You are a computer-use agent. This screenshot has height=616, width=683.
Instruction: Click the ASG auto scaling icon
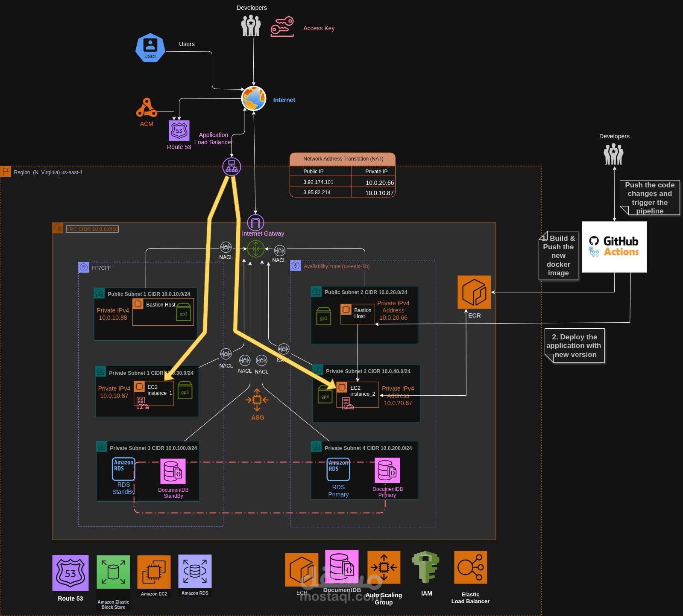click(257, 400)
